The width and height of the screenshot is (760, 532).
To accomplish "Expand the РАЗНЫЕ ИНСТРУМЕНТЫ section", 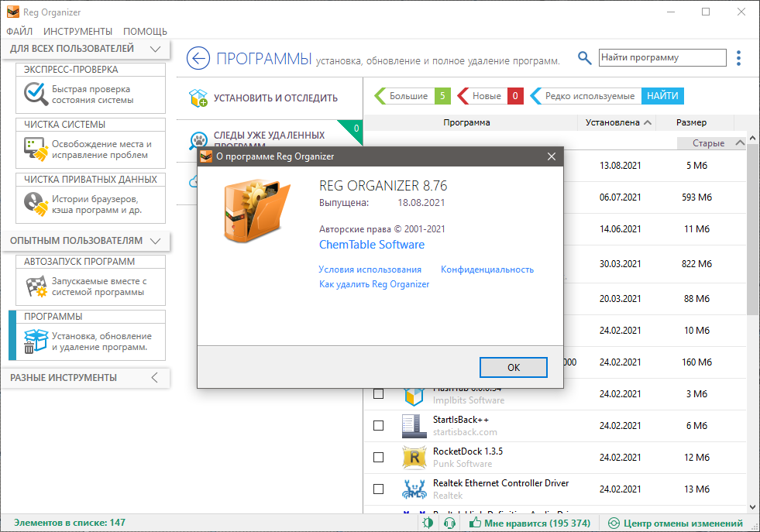I will tap(155, 377).
